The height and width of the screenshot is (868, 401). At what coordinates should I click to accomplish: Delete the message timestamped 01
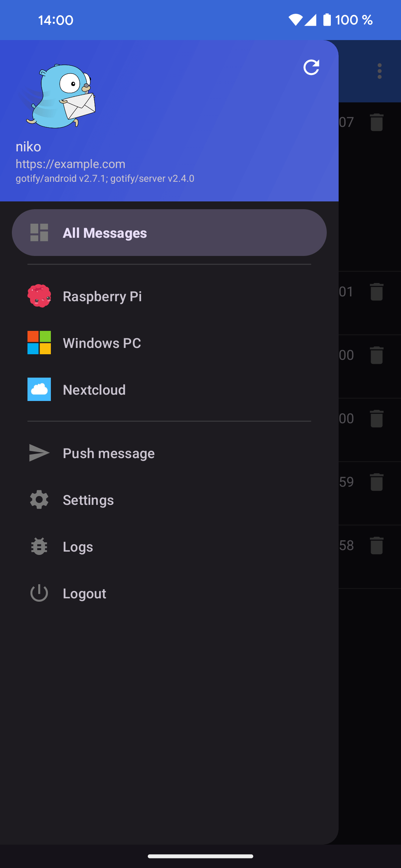point(376,292)
